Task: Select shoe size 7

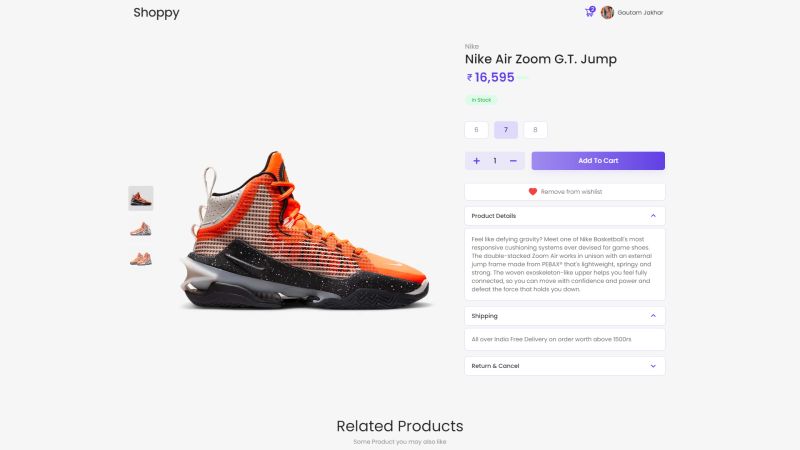Action: click(506, 130)
